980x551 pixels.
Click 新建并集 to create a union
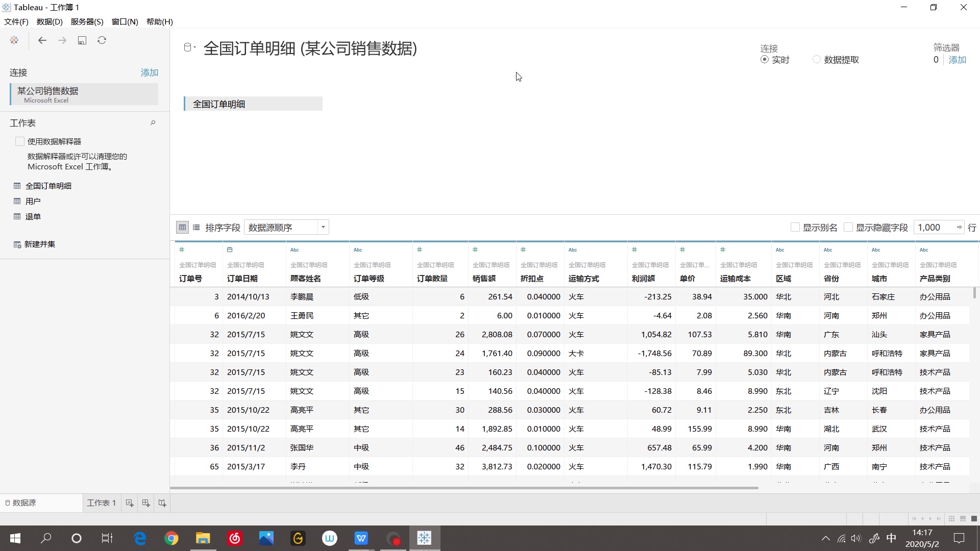tap(39, 244)
